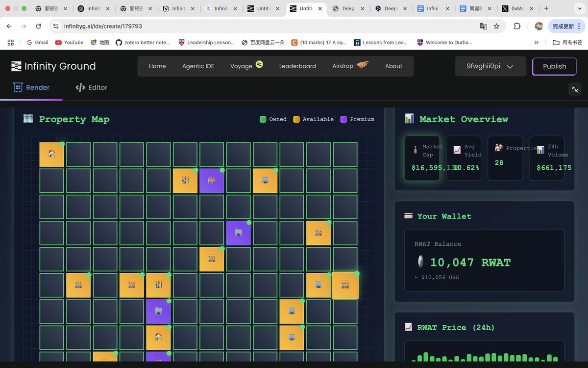Image resolution: width=588 pixels, height=368 pixels.
Task: Open the zotero better notes bookmark
Action: pyautogui.click(x=143, y=43)
